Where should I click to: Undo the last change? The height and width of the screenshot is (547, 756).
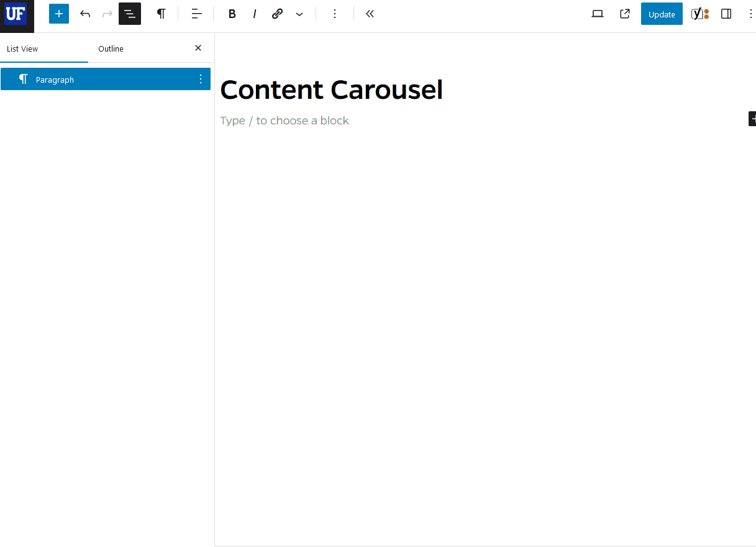[85, 14]
